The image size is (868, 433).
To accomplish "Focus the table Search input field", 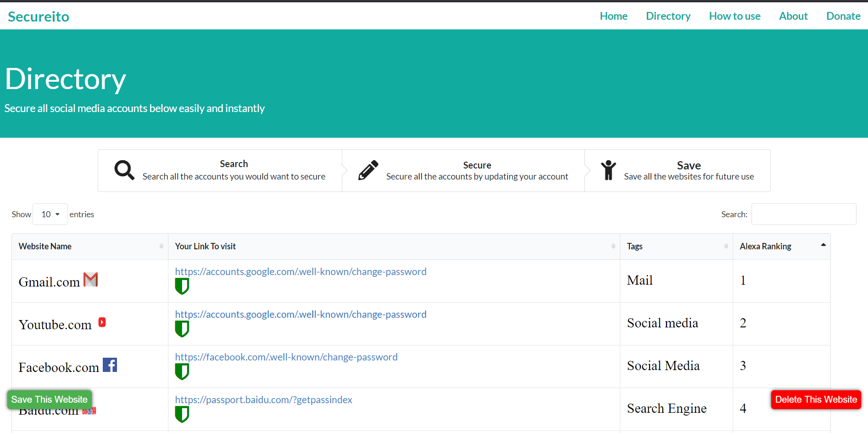I will coord(803,214).
